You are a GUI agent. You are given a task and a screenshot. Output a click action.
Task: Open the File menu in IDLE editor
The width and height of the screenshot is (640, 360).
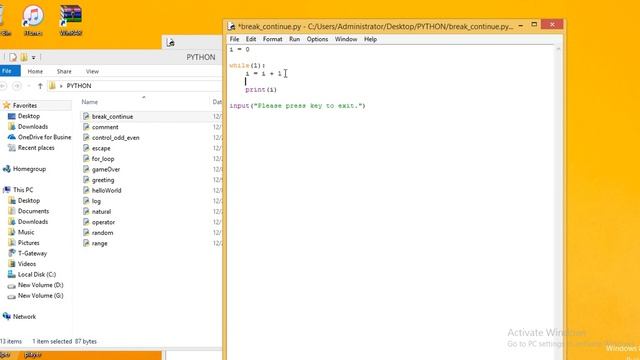point(234,39)
